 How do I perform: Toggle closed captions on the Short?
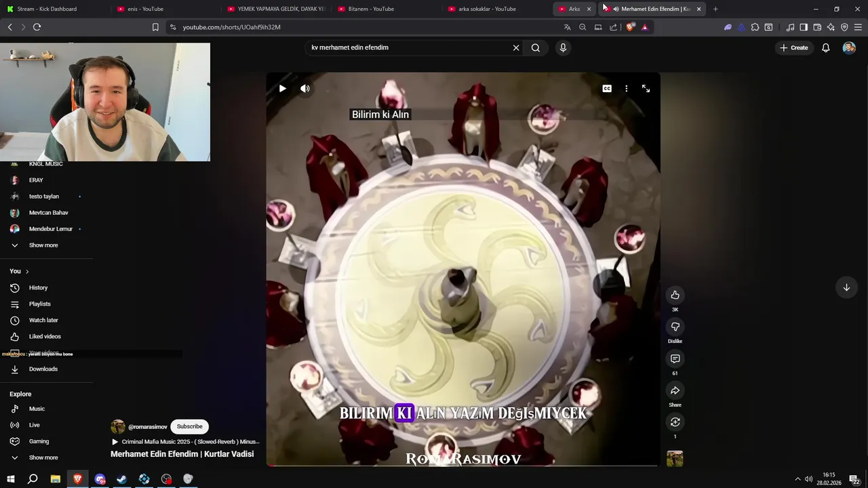[607, 89]
